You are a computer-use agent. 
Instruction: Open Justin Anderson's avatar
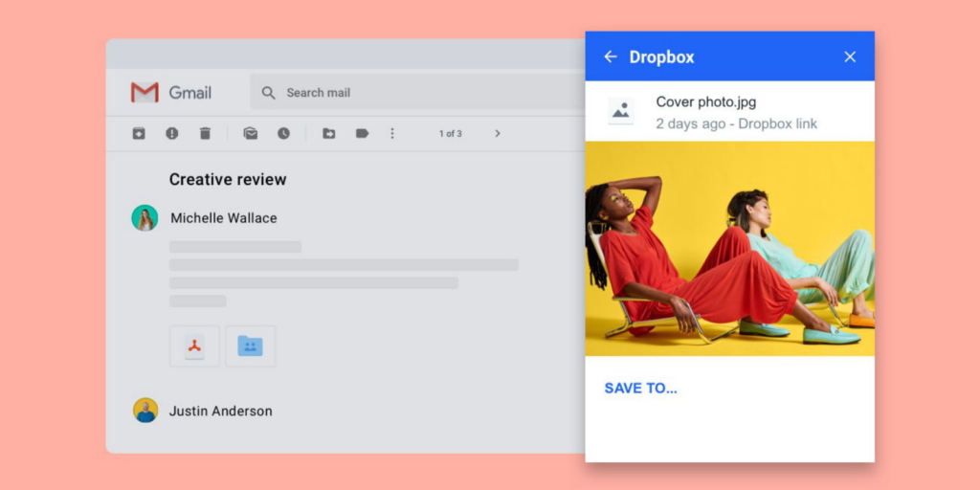coord(145,411)
